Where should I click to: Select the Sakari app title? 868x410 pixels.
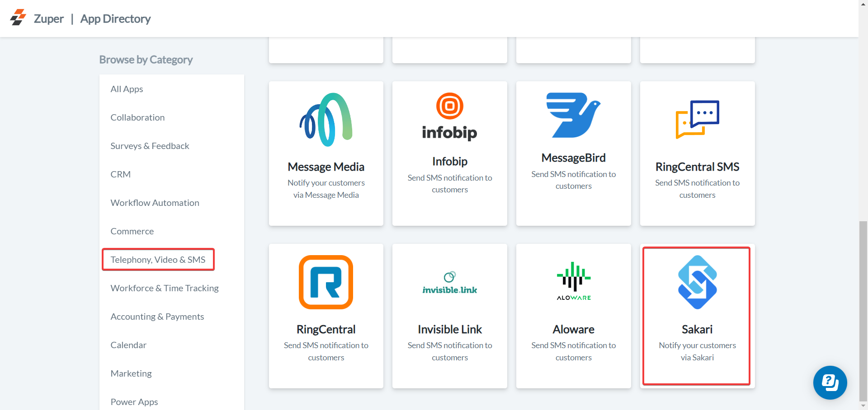[x=698, y=329]
